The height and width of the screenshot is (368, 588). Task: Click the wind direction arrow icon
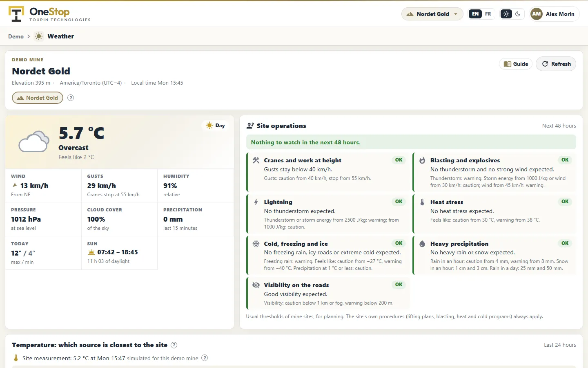(x=15, y=185)
